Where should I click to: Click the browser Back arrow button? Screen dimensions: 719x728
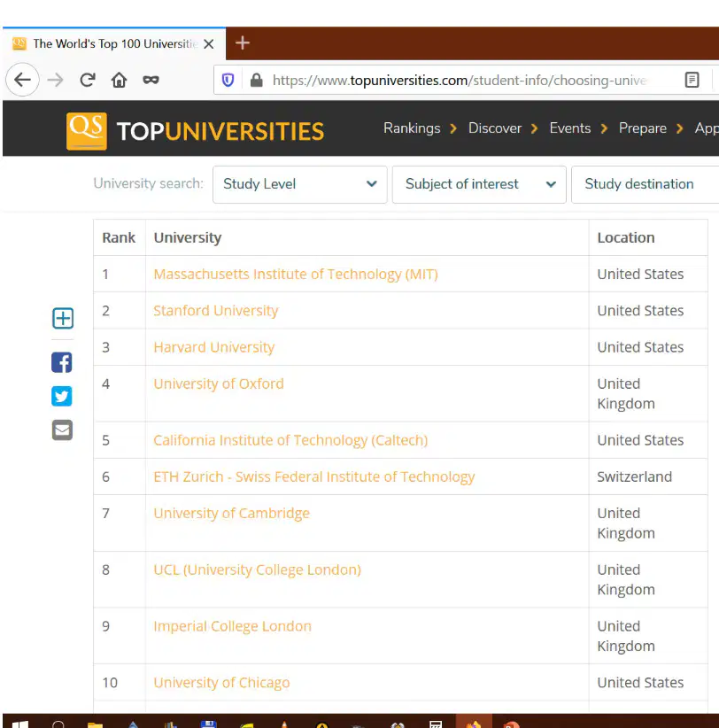(x=22, y=80)
